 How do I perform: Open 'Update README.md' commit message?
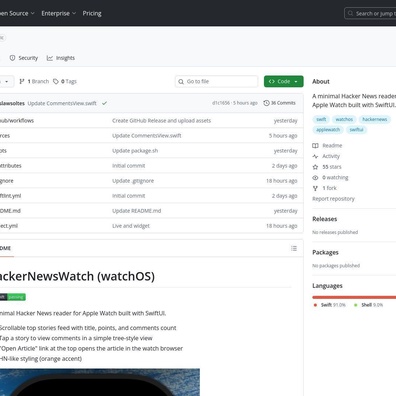pos(137,211)
